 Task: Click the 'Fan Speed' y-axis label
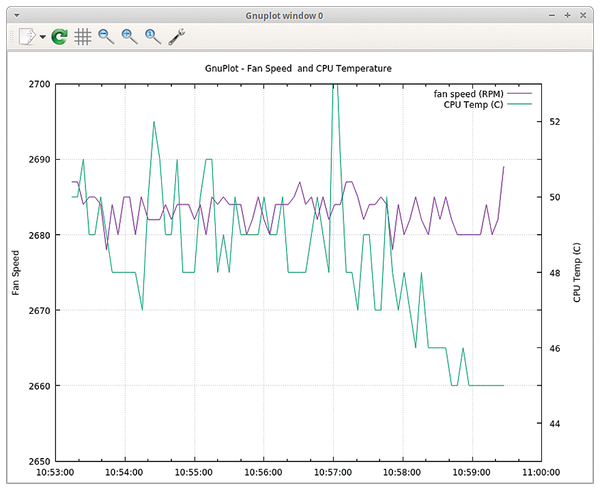click(x=15, y=273)
